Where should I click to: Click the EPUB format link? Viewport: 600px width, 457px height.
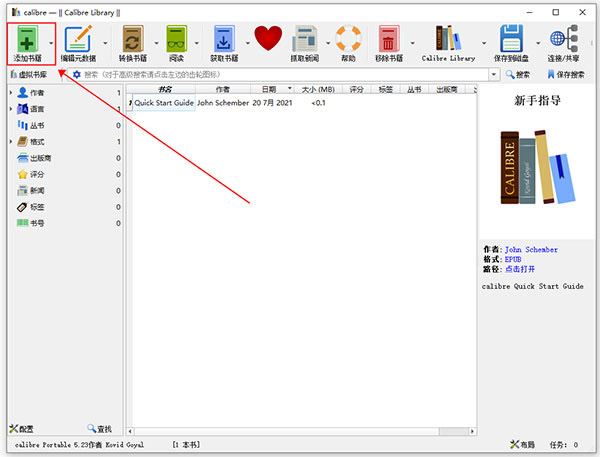tap(513, 259)
